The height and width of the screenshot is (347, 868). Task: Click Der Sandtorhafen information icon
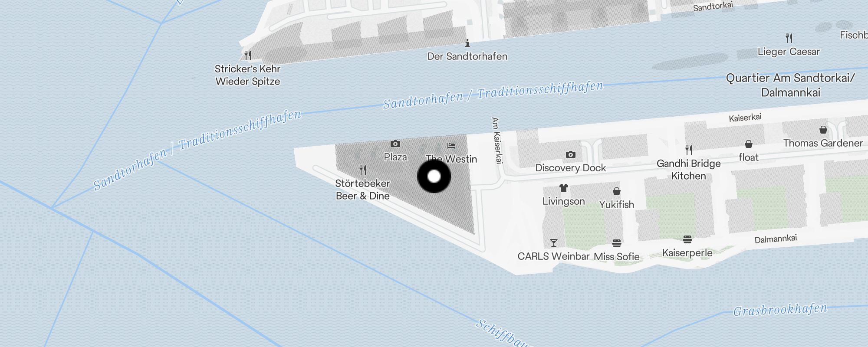(x=467, y=43)
